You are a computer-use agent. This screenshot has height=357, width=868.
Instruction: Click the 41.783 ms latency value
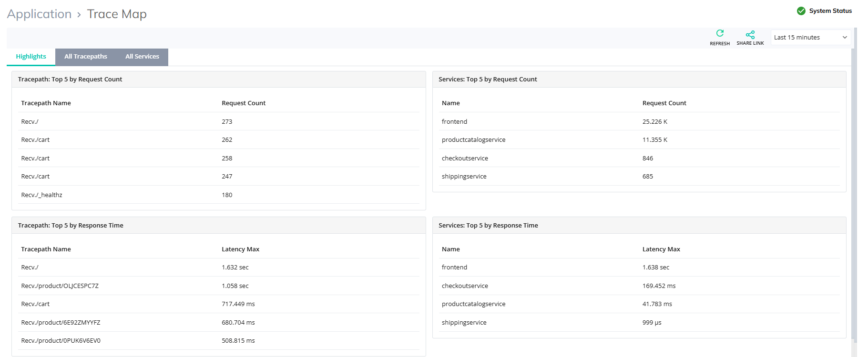[x=657, y=304]
